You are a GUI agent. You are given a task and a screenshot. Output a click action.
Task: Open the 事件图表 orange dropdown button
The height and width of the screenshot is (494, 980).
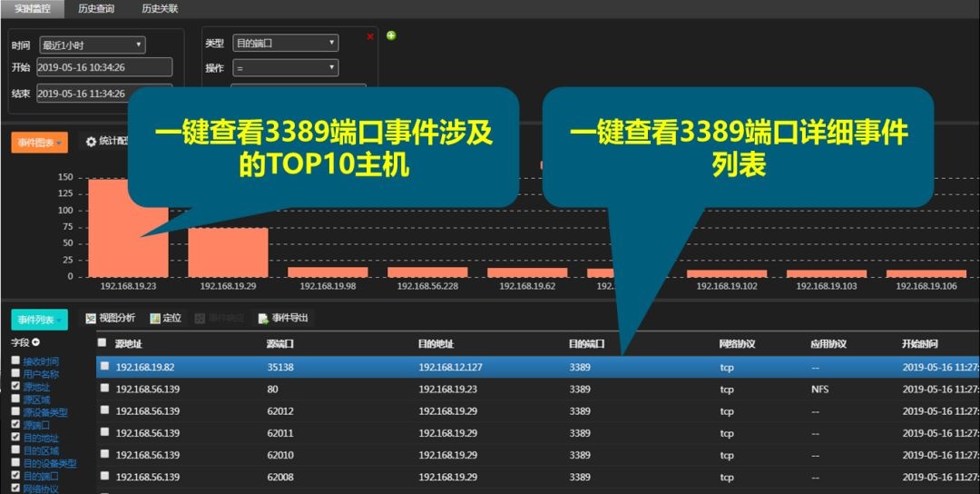39,143
